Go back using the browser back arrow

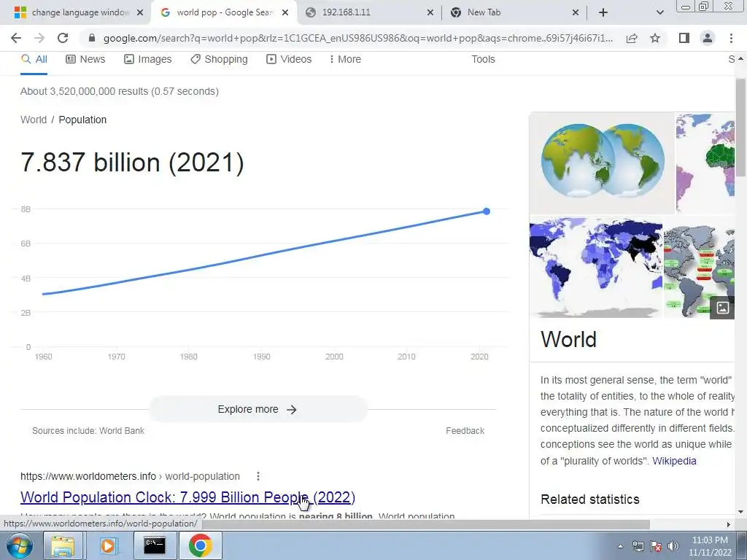(16, 38)
